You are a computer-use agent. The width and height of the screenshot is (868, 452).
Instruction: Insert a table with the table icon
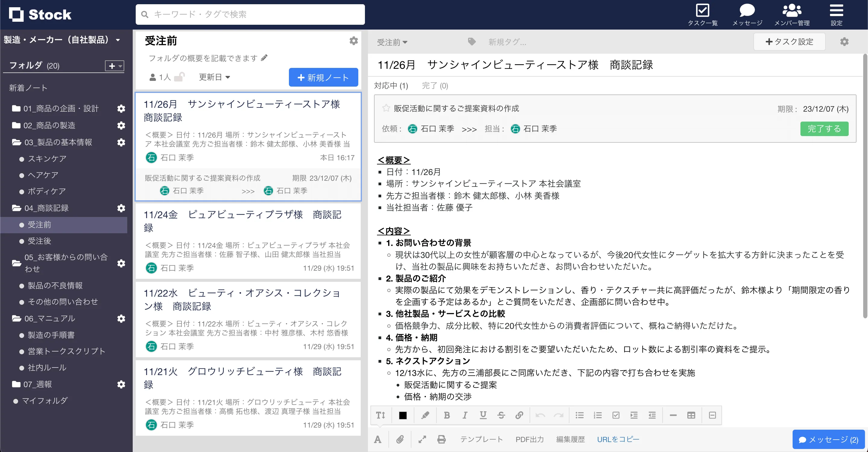(x=692, y=415)
